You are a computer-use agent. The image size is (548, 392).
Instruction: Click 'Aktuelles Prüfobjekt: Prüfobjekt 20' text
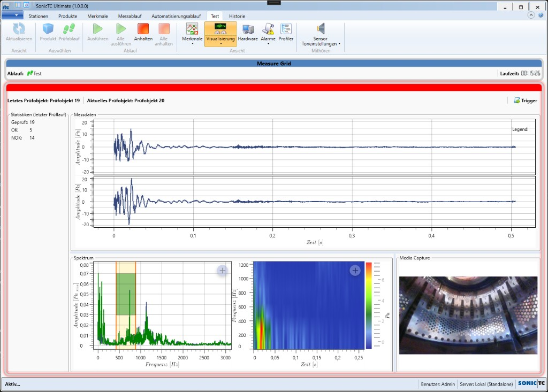click(126, 101)
